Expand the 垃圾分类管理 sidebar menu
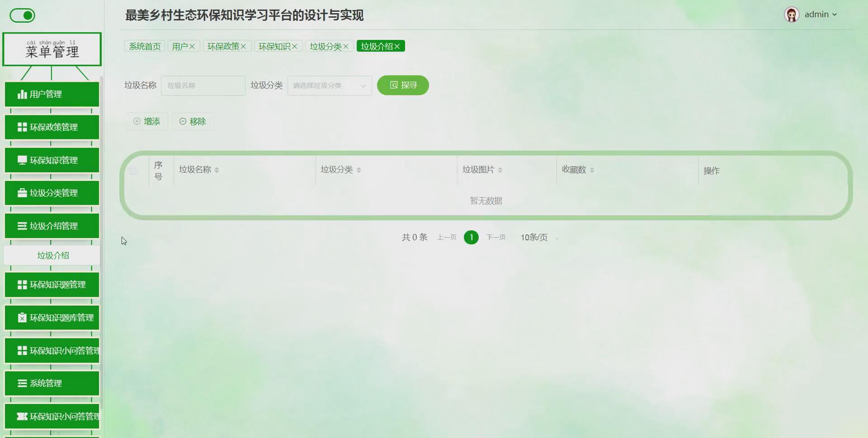The width and height of the screenshot is (868, 438). [52, 193]
